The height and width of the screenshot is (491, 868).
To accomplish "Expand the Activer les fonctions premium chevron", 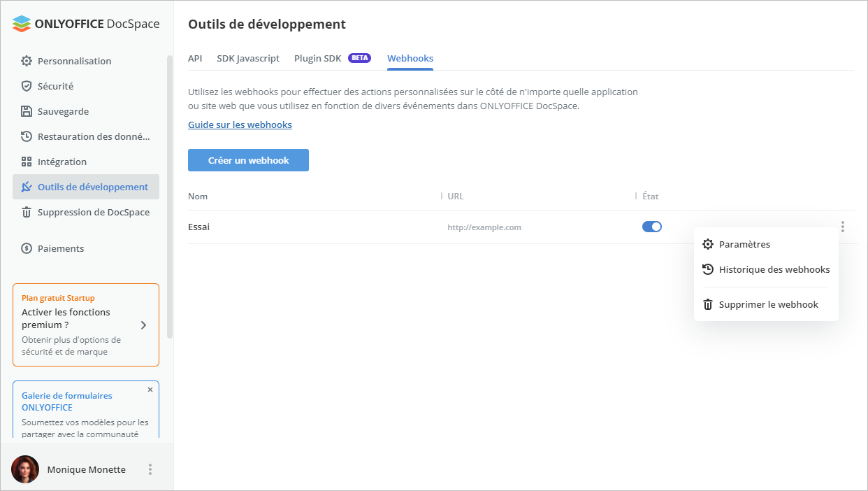I will click(x=143, y=325).
